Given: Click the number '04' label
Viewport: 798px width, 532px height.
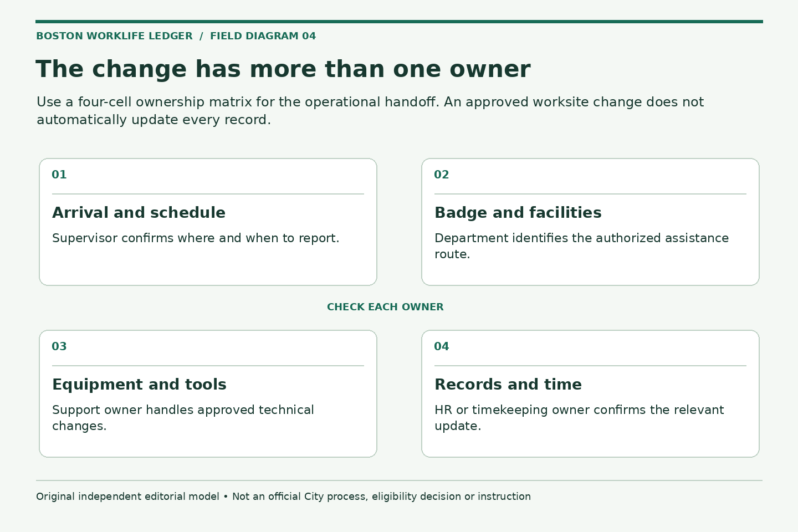Looking at the screenshot, I should (442, 347).
